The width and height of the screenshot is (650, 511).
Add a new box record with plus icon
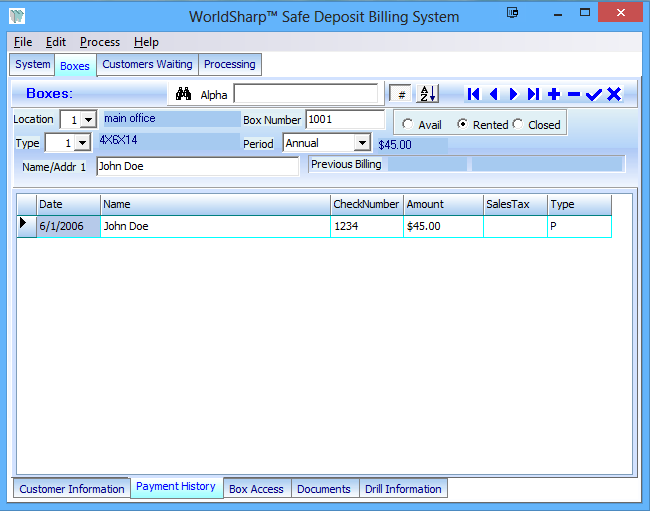click(x=554, y=94)
